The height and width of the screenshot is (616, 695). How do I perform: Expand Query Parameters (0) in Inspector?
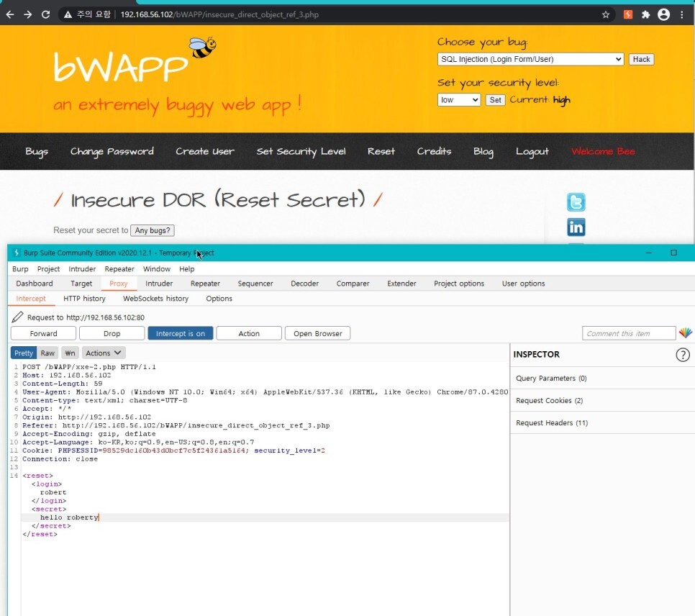point(602,379)
